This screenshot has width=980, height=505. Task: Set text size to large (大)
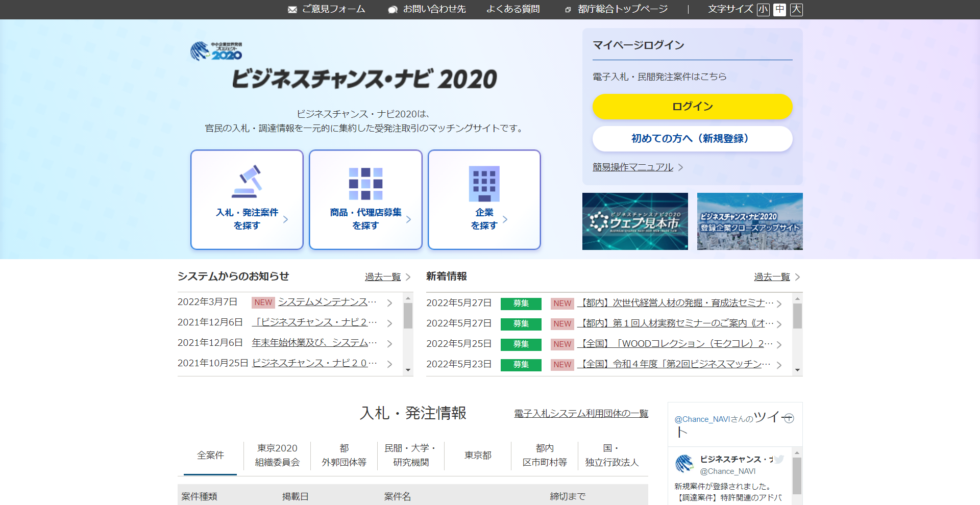click(x=796, y=10)
